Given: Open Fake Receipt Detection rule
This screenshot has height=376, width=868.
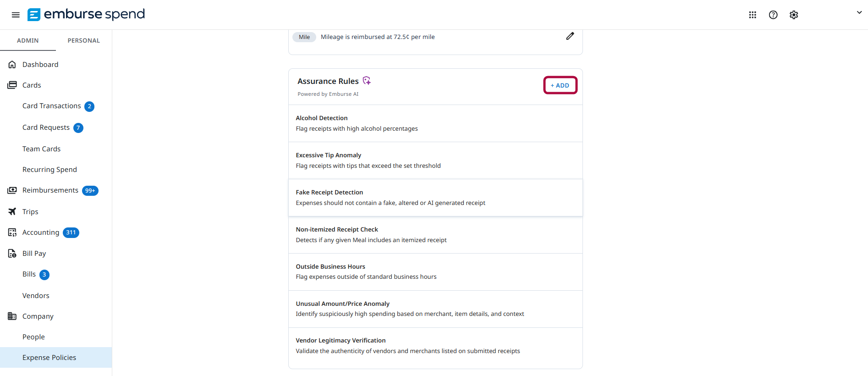Looking at the screenshot, I should (x=435, y=198).
